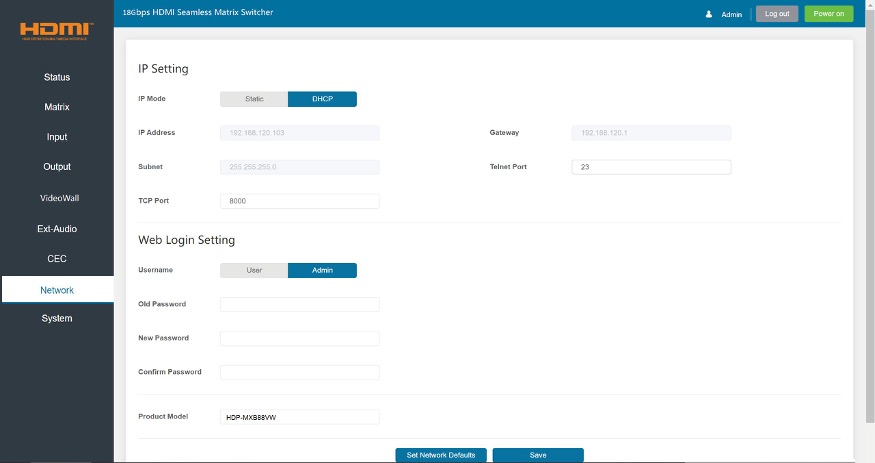
Task: Click the 'IP Setting' heading
Action: 164,69
